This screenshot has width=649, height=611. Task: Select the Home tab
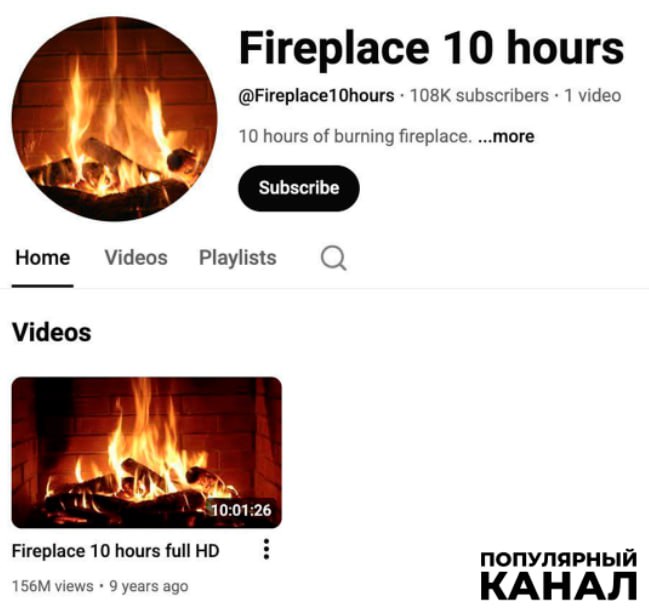point(43,257)
